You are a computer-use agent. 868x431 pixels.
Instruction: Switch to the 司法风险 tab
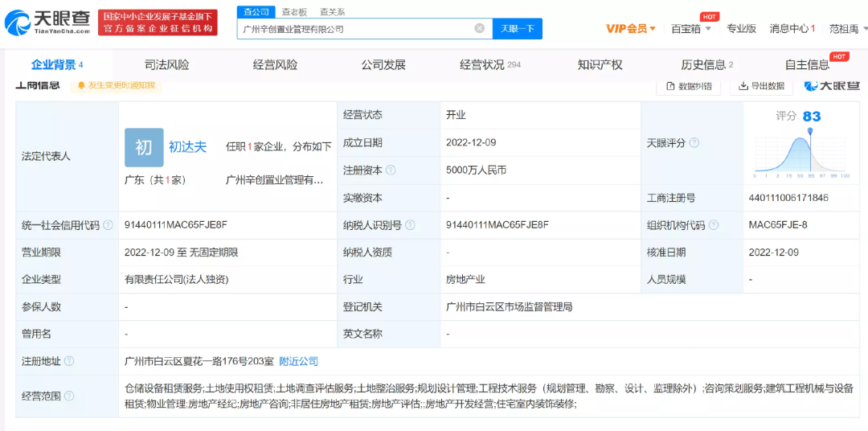coord(166,65)
